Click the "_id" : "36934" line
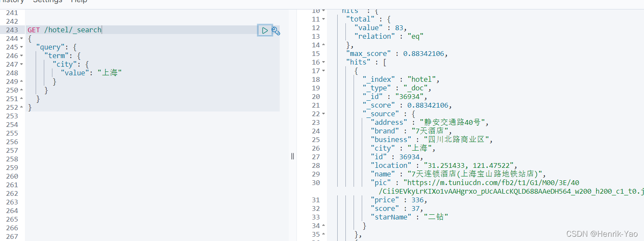The image size is (644, 241). tap(395, 96)
